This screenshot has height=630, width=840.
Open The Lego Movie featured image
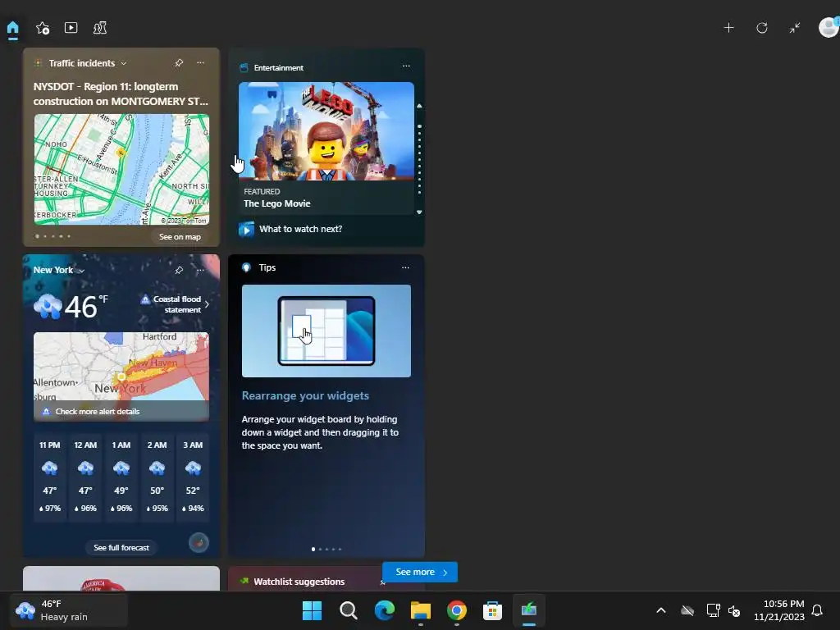click(326, 131)
